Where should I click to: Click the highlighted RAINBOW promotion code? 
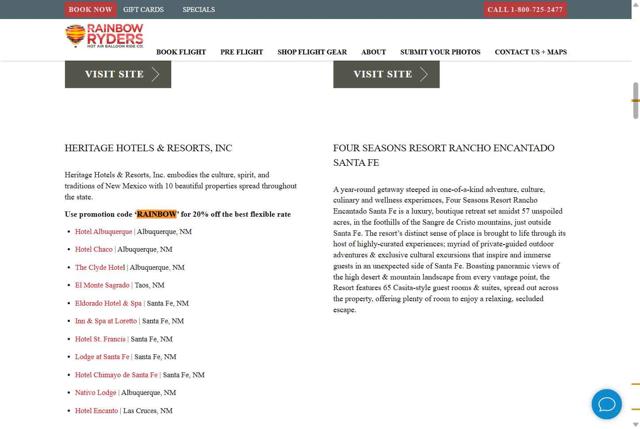click(x=156, y=214)
